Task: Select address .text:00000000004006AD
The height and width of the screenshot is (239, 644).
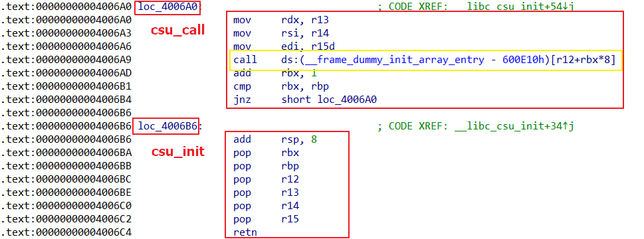Action: coord(66,74)
